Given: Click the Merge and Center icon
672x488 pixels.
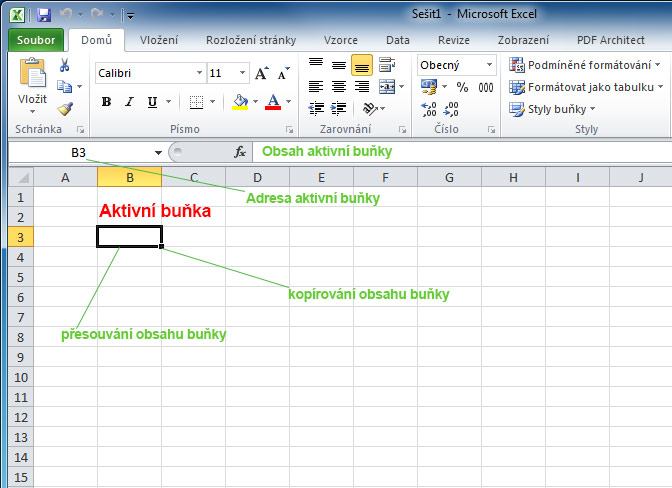Looking at the screenshot, I should tap(388, 87).
